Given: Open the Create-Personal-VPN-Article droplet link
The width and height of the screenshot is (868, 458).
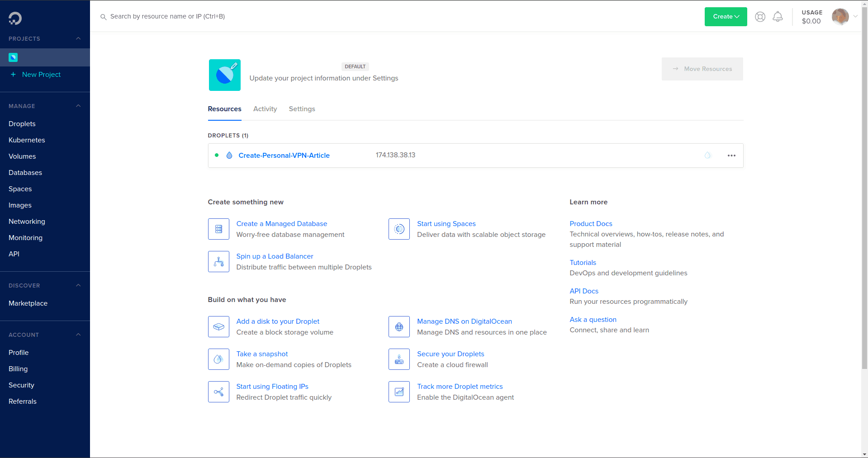Looking at the screenshot, I should [x=284, y=156].
